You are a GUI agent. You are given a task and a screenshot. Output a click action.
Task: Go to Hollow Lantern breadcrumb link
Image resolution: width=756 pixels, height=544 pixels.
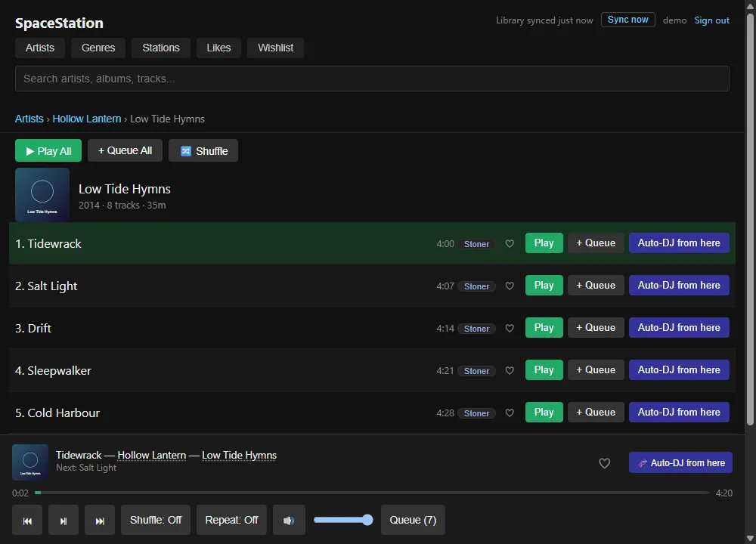[87, 119]
